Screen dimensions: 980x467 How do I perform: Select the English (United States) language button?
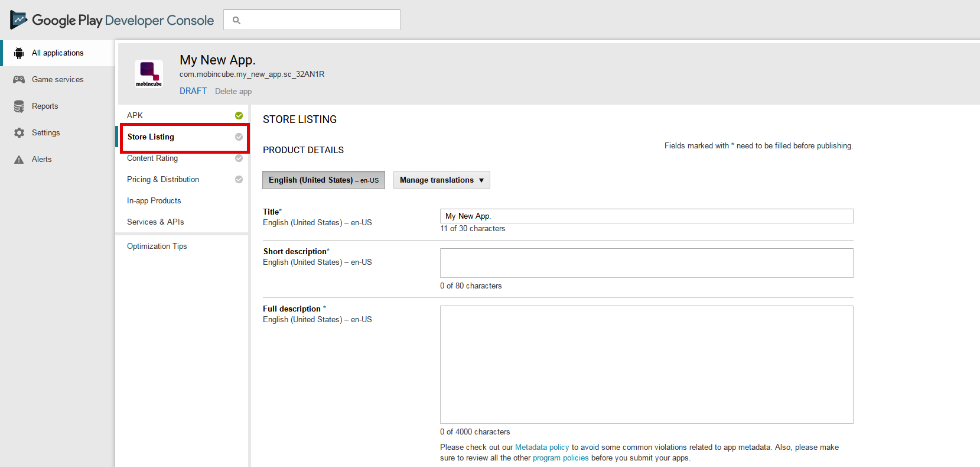click(324, 180)
